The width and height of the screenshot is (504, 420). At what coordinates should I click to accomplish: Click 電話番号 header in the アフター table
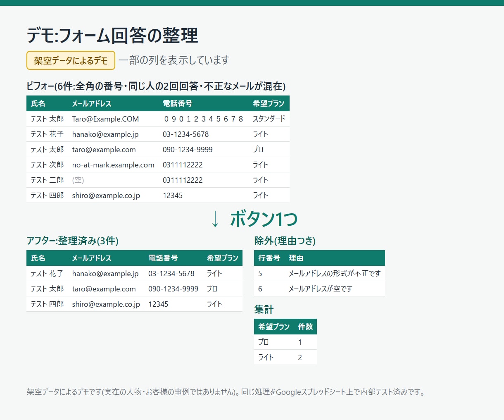pyautogui.click(x=163, y=258)
